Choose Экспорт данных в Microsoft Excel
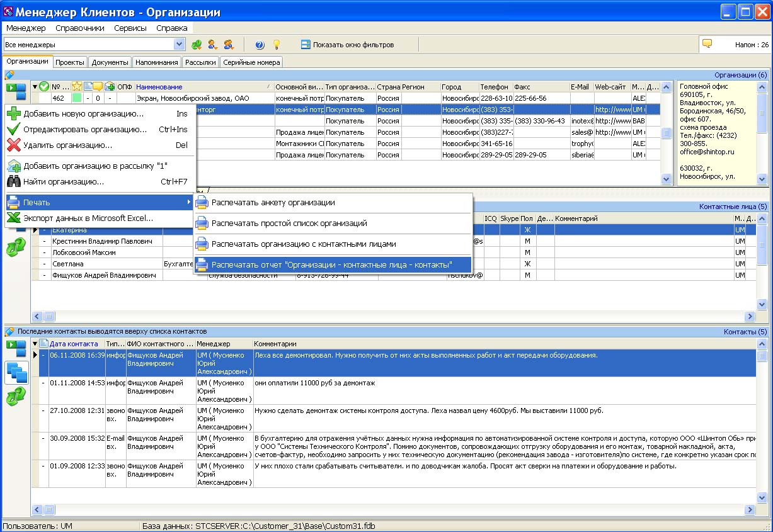 point(88,218)
